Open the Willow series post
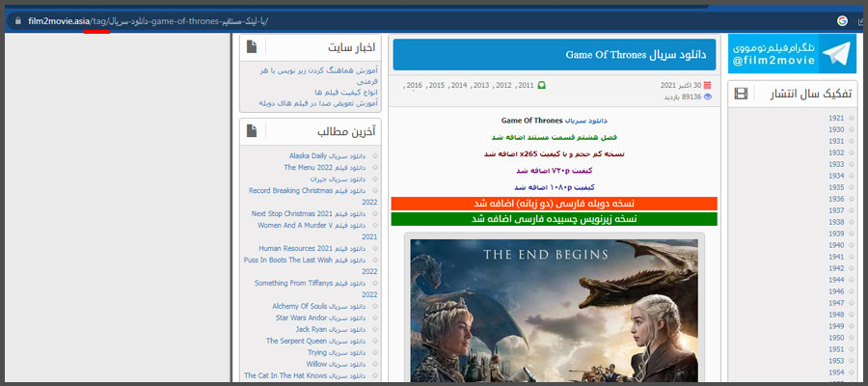Viewport: 868px width, 386px height. tap(336, 365)
